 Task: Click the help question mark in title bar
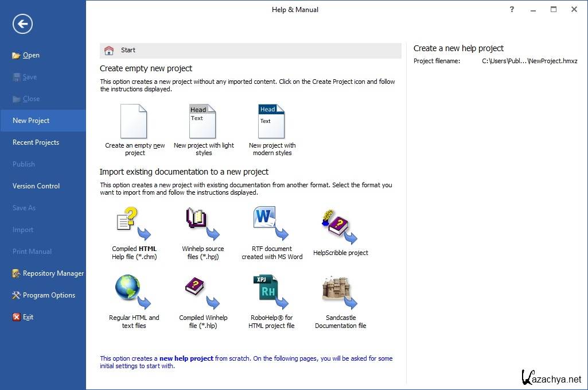point(512,9)
